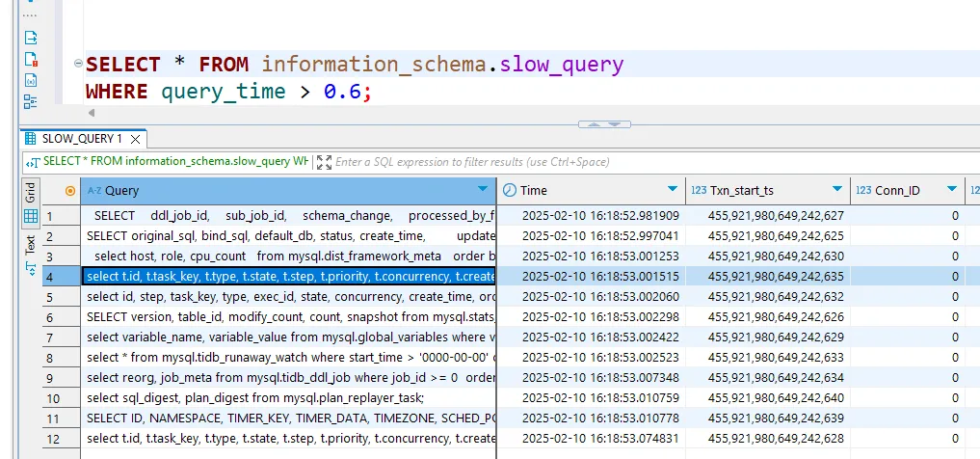Select the 'SELECT ddl_job_id, sub_job_id' query cell

(x=288, y=216)
